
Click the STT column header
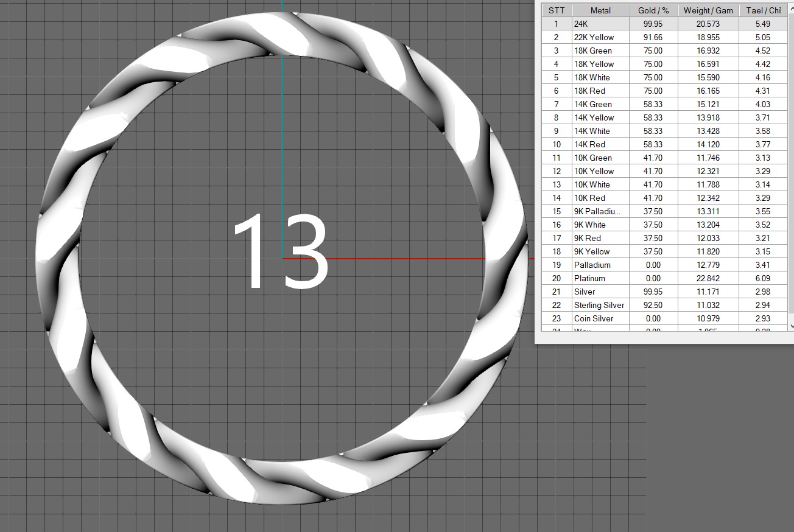(x=557, y=10)
